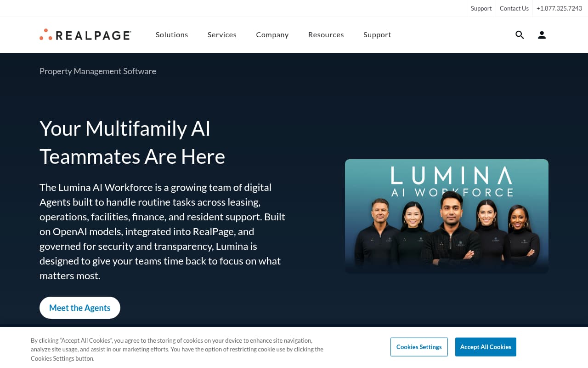The height and width of the screenshot is (368, 588).
Task: Click the account sign-in person icon
Action: click(542, 34)
